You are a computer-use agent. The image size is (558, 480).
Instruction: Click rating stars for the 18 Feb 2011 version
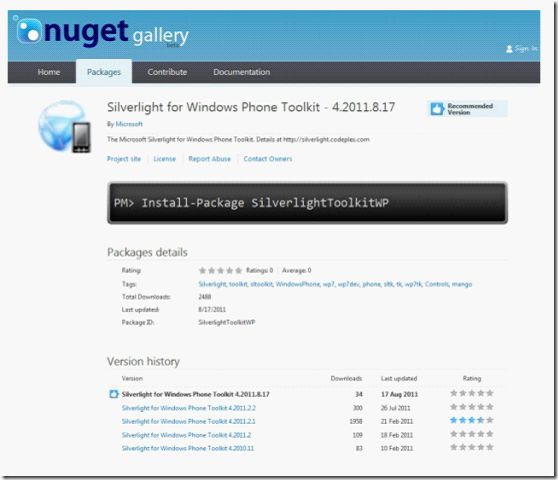pos(472,434)
